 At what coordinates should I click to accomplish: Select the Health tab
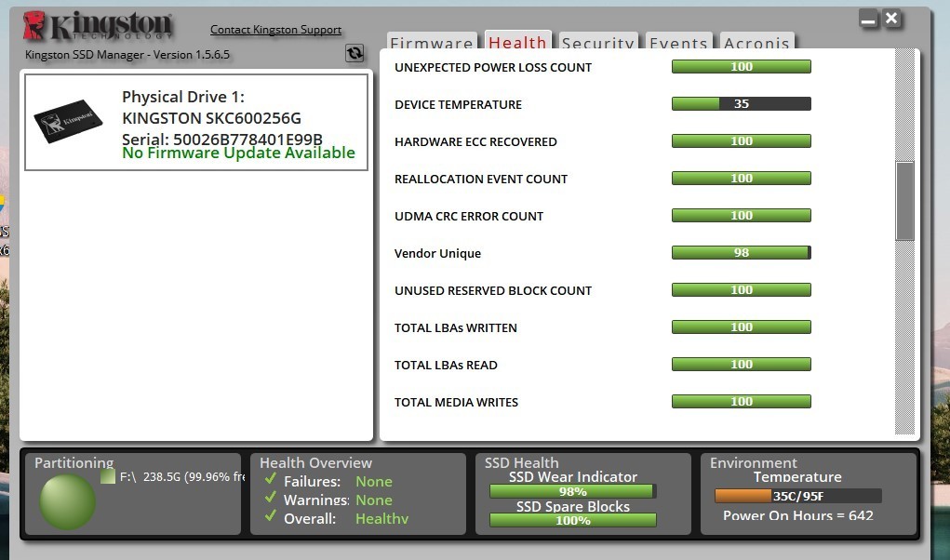click(518, 41)
